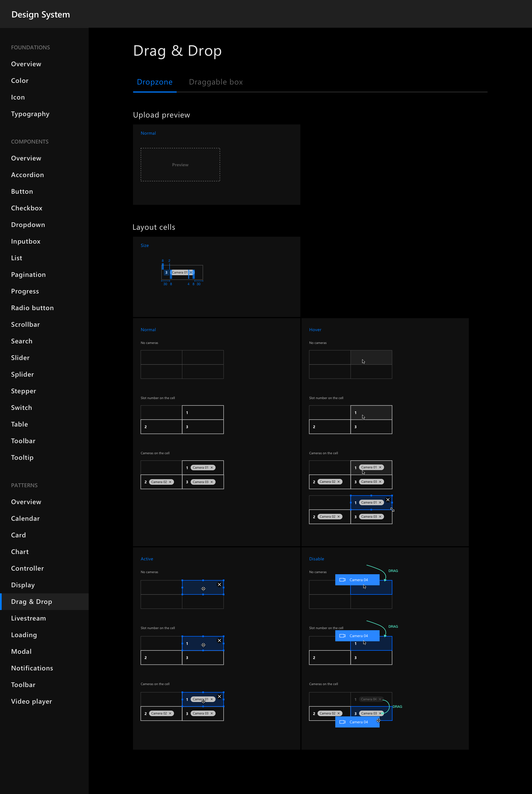Click the X on Camera 01 in the Size diagram
Screen dimensions: 532x794
(191, 272)
